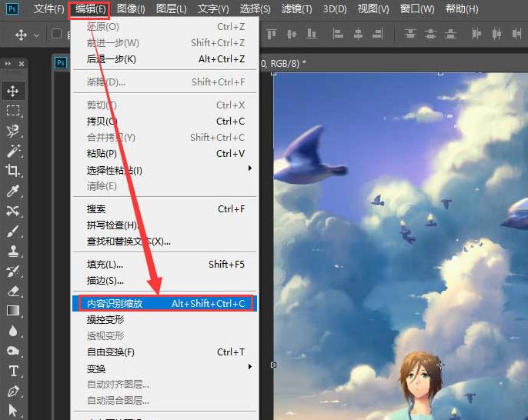The height and width of the screenshot is (420, 528).
Task: Click the Photoshop logo icon
Action: tap(12, 8)
